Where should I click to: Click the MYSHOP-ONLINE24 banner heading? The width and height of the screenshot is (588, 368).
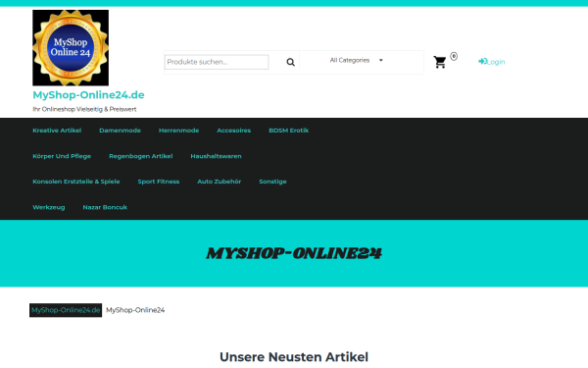coord(294,253)
